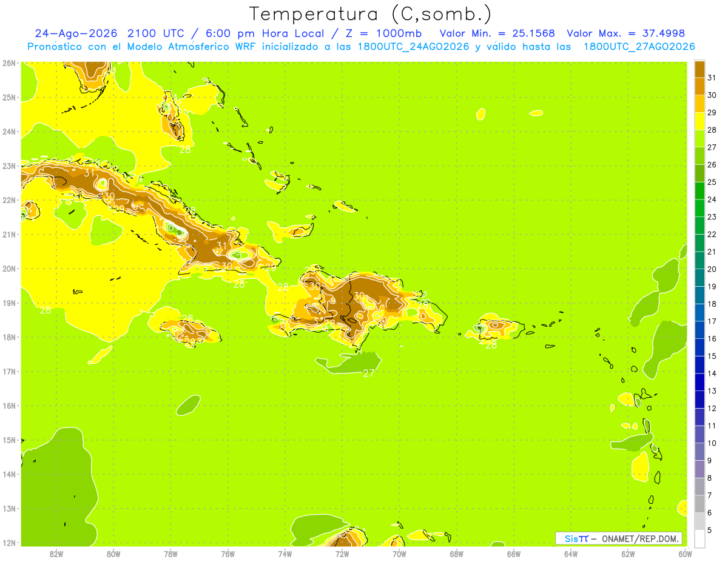
Task: Pick the legend swatch between 20 and 21
Action: click(x=699, y=260)
